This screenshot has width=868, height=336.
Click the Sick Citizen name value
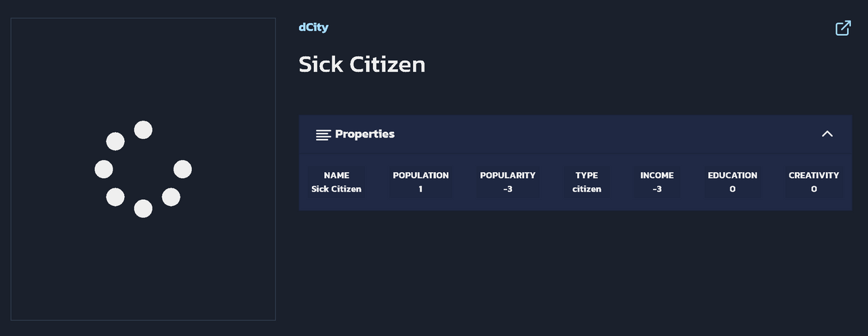click(x=336, y=189)
